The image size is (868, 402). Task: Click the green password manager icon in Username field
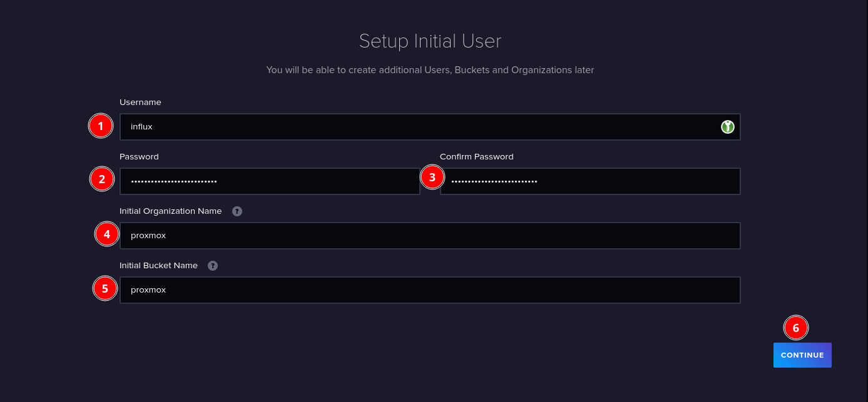point(727,127)
